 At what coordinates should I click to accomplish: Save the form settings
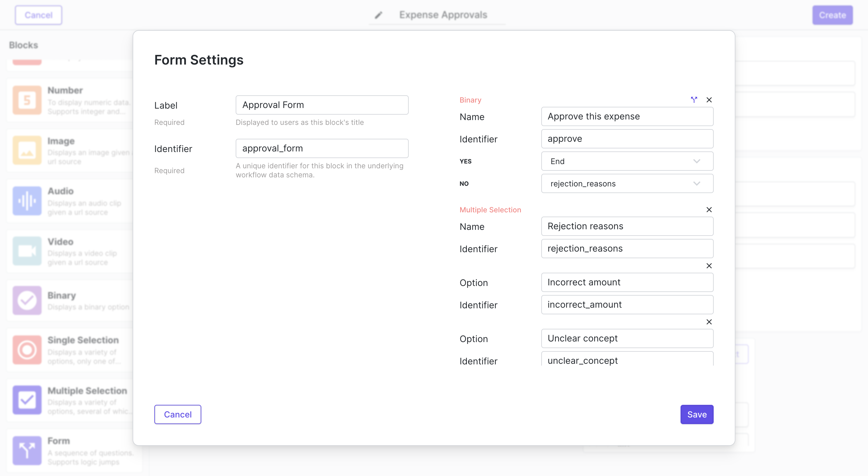tap(697, 414)
